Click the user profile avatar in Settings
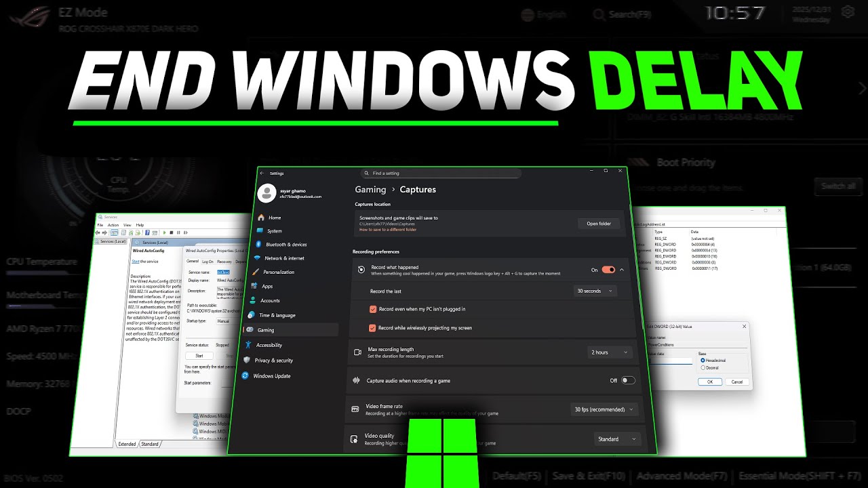Image resolution: width=868 pixels, height=488 pixels. pyautogui.click(x=268, y=193)
